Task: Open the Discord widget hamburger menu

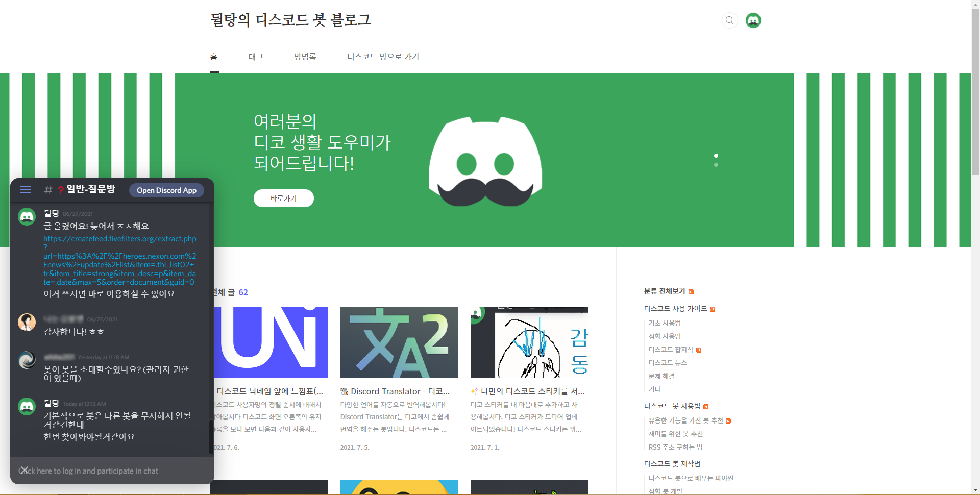Action: point(26,190)
